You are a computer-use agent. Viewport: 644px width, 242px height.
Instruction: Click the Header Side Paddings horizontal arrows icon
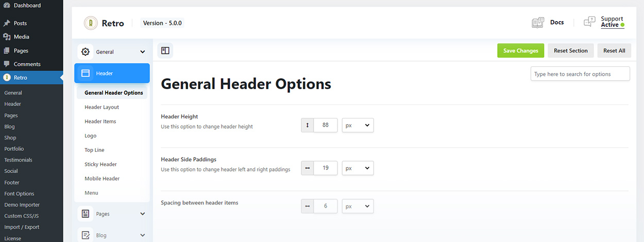click(308, 168)
